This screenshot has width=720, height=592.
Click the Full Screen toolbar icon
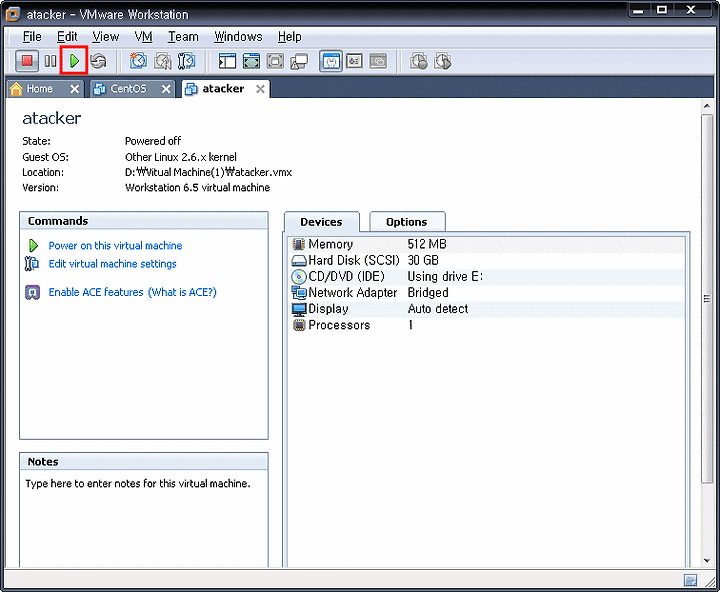(x=251, y=61)
